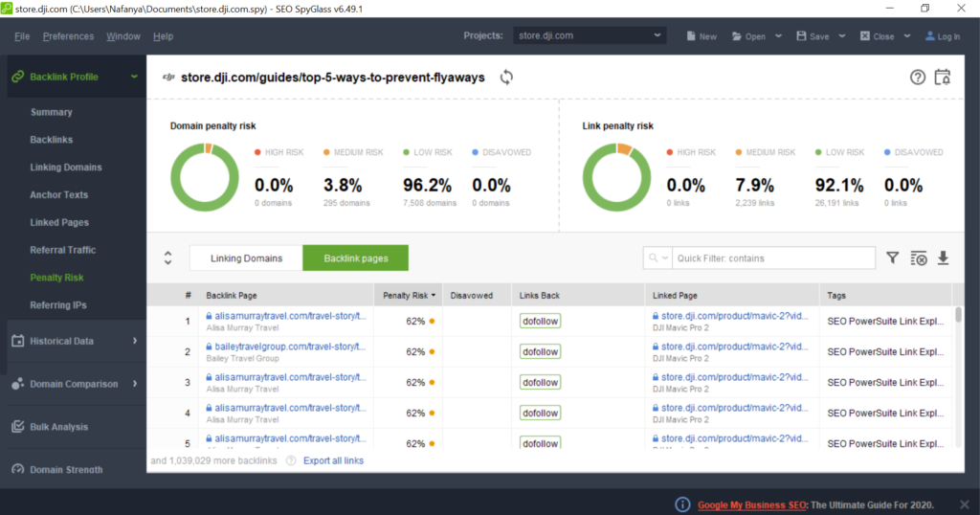980x515 pixels.
Task: Dismiss the bottom banner with X
Action: click(x=965, y=504)
